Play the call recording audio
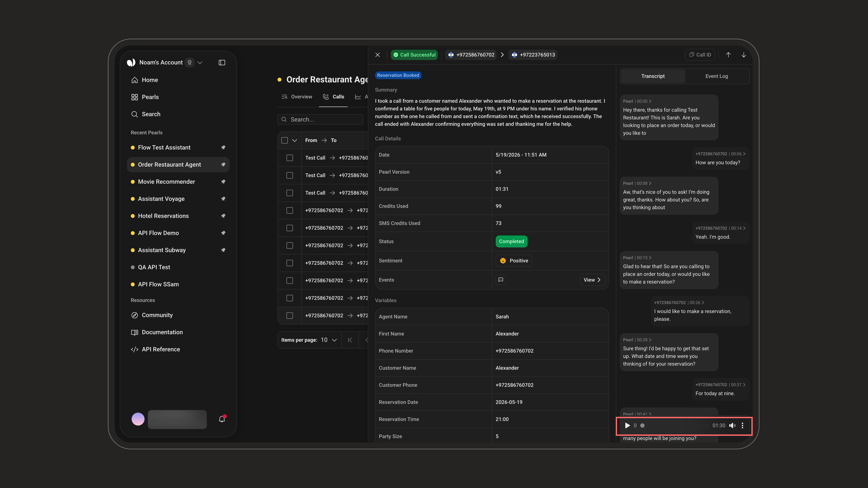Screen dimensions: 868x488 (627, 425)
